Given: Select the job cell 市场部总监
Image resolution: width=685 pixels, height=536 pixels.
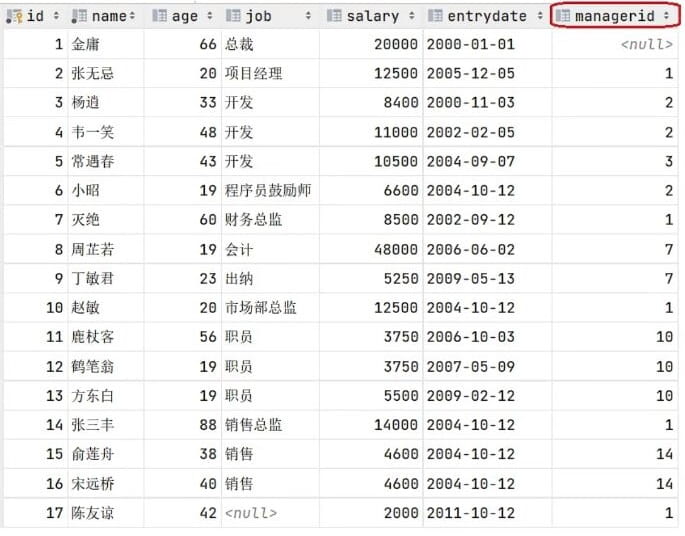Looking at the screenshot, I should click(261, 308).
